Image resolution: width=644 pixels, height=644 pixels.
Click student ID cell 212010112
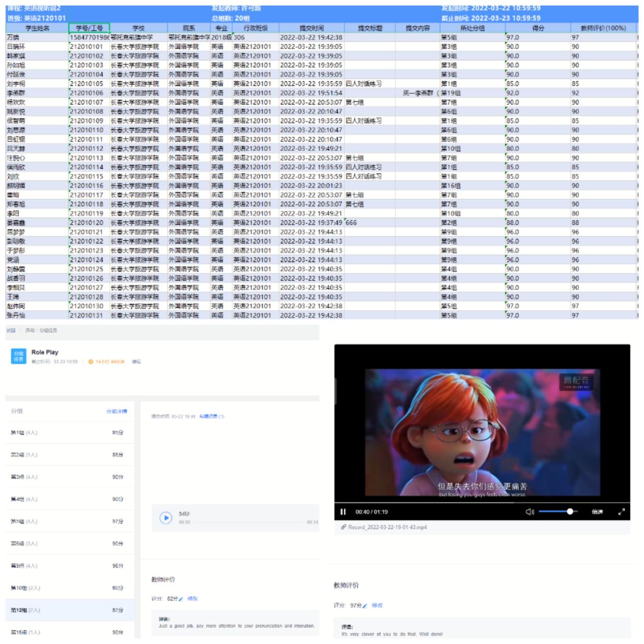coord(89,148)
